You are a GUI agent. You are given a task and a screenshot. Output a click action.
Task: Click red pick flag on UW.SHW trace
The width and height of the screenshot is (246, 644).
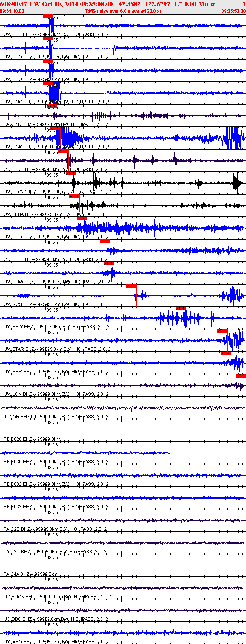coord(180,309)
